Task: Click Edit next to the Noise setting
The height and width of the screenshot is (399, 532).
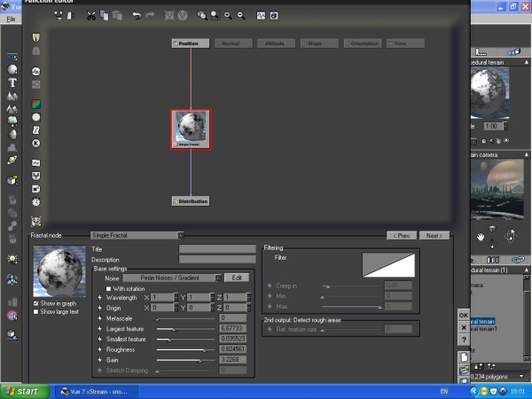Action: 237,278
